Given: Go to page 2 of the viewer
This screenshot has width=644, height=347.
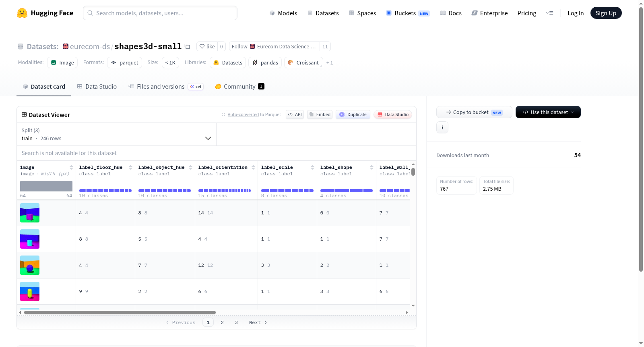Looking at the screenshot, I should click(222, 322).
